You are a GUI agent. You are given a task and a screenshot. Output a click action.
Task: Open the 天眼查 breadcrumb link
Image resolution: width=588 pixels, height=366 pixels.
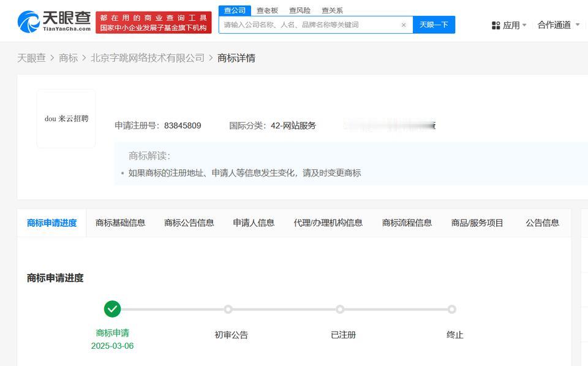click(31, 58)
